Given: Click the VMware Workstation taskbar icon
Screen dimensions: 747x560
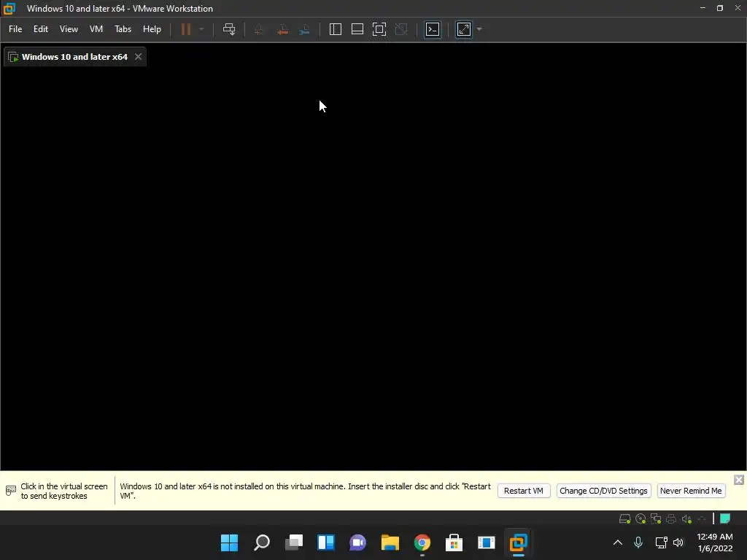Looking at the screenshot, I should pos(519,542).
